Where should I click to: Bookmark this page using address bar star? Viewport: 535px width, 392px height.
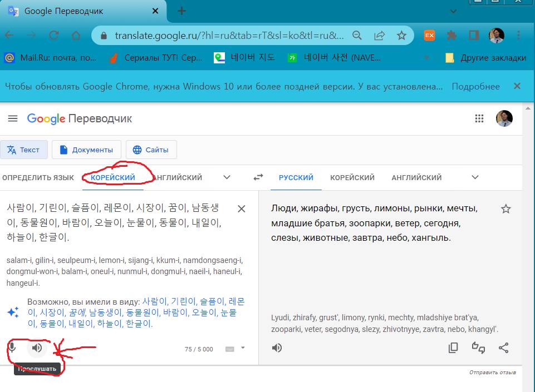(401, 36)
